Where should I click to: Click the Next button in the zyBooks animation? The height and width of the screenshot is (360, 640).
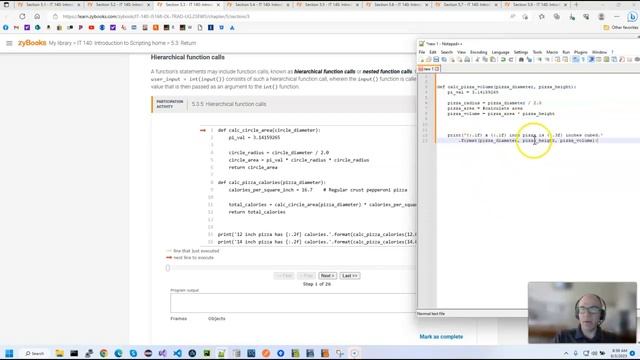click(x=327, y=276)
